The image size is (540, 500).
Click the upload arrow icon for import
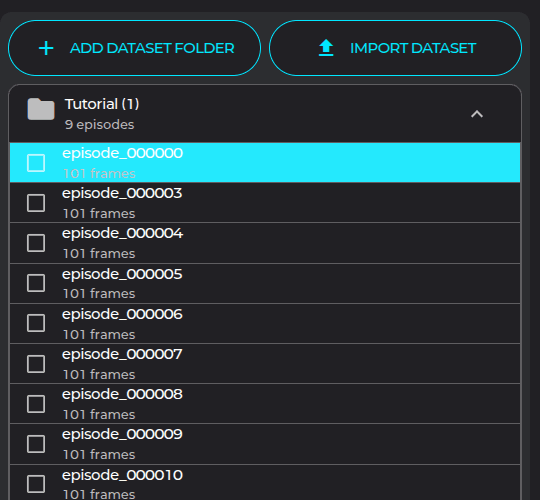click(326, 48)
